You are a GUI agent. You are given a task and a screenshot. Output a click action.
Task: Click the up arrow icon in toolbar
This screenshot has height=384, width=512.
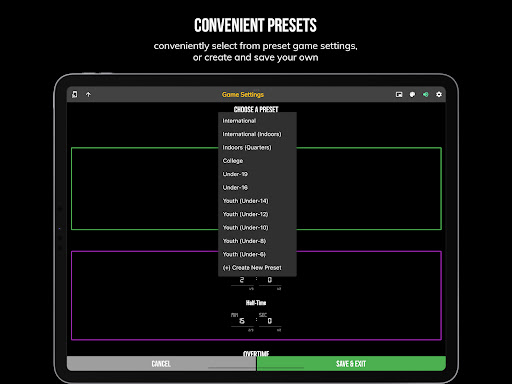tap(88, 95)
